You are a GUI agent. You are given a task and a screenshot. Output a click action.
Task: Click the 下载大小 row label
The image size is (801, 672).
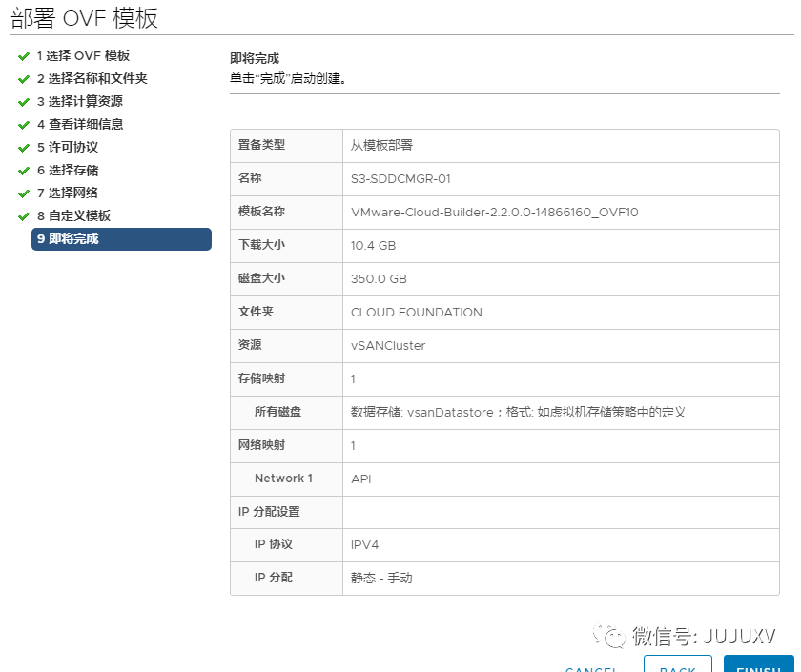261,245
